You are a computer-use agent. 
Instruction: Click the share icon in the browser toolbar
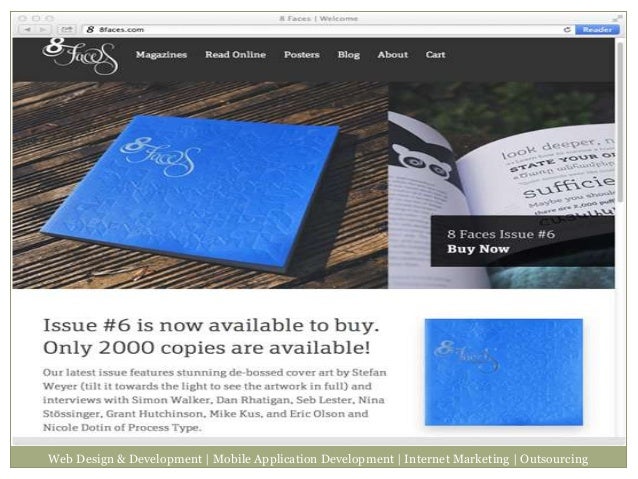tap(67, 30)
